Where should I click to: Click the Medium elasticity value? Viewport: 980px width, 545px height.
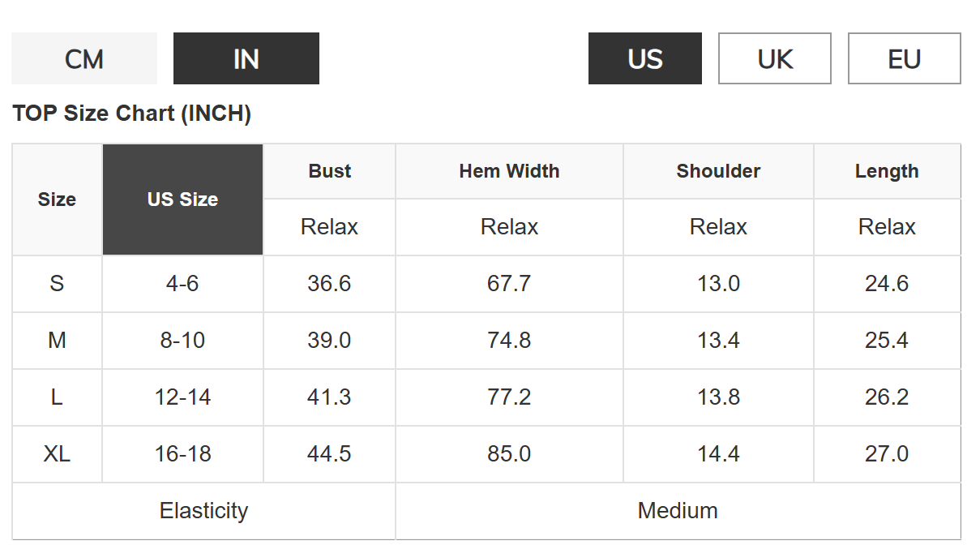point(678,511)
